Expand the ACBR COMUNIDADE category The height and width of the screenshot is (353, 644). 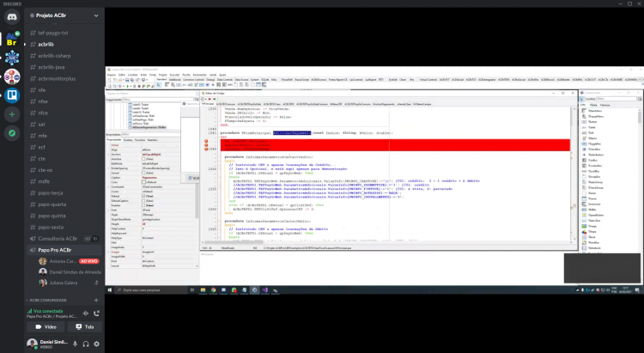coord(46,301)
